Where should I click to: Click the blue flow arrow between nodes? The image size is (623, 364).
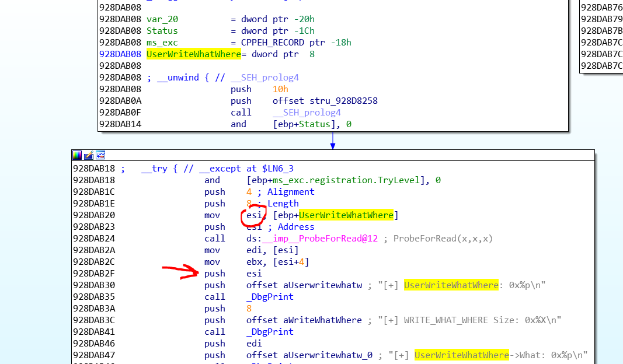[333, 141]
